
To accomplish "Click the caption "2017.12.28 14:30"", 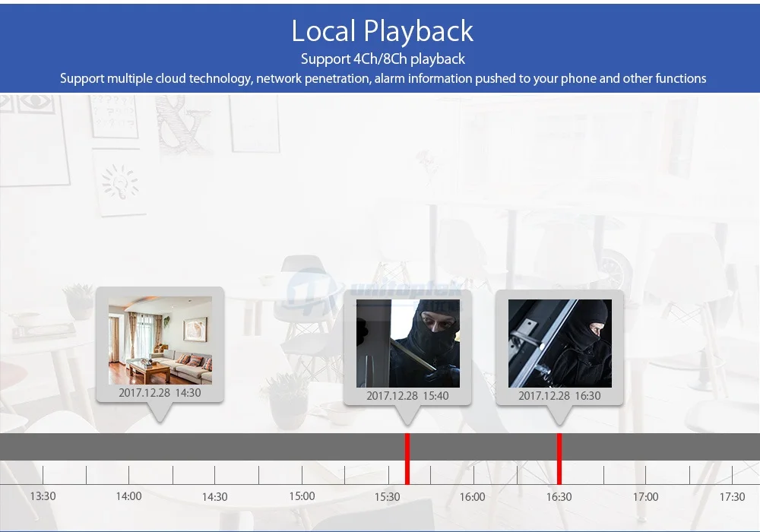I will click(160, 392).
